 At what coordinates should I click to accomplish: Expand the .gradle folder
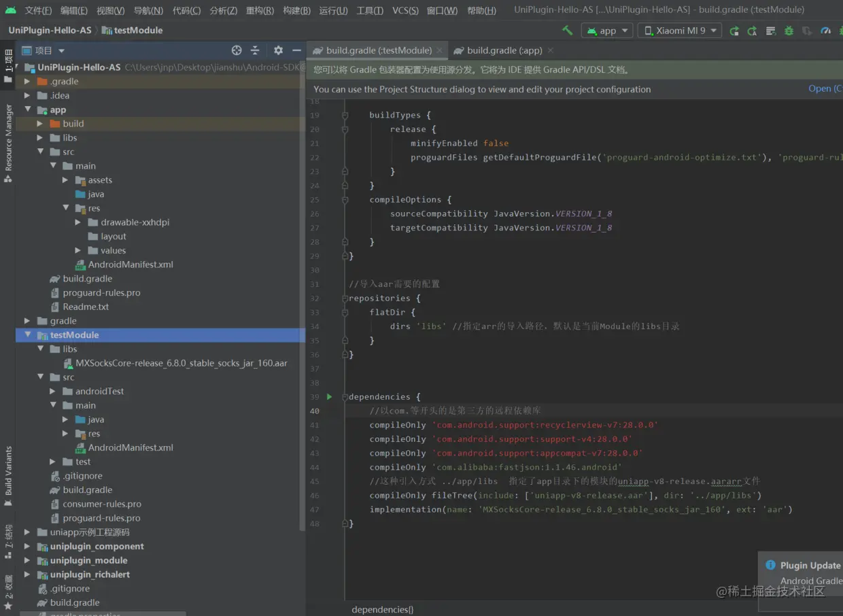click(27, 82)
